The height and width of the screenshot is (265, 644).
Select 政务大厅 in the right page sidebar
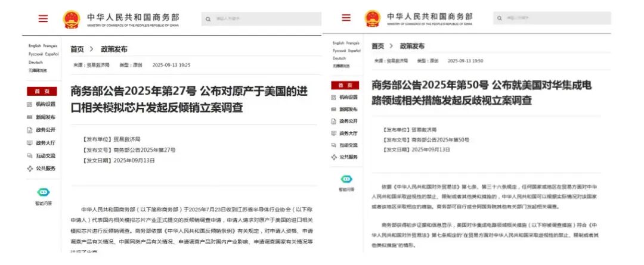point(349,133)
